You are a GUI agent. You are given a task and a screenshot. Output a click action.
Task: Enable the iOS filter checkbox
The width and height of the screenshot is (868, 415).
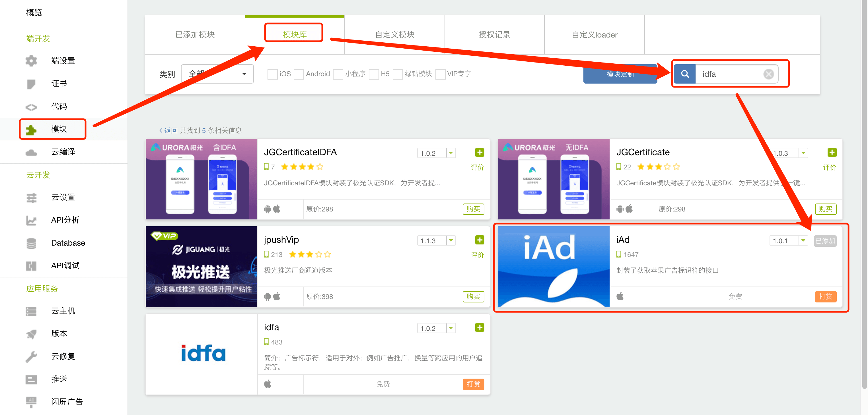point(273,74)
